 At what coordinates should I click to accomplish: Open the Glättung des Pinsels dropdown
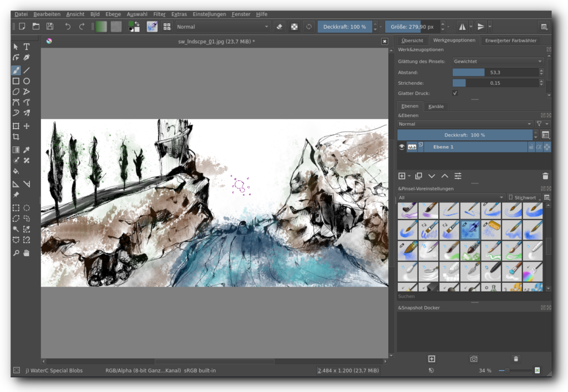[498, 62]
